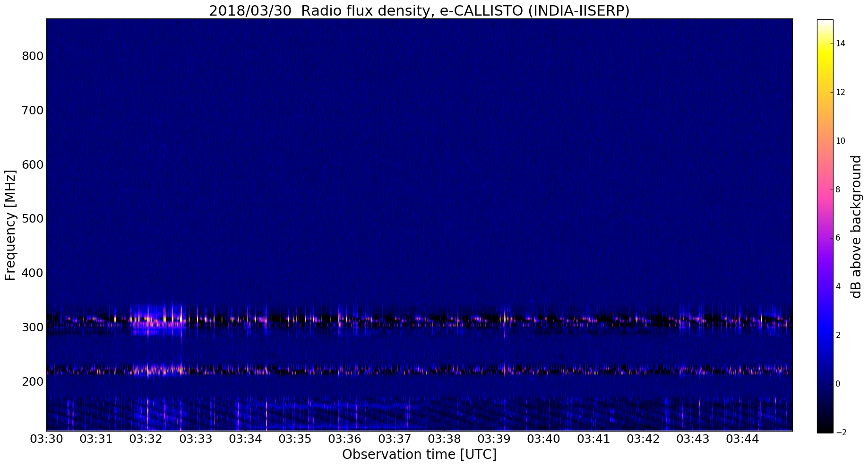Click the 03:30 time tick label
Image resolution: width=868 pixels, height=466 pixels.
point(46,439)
